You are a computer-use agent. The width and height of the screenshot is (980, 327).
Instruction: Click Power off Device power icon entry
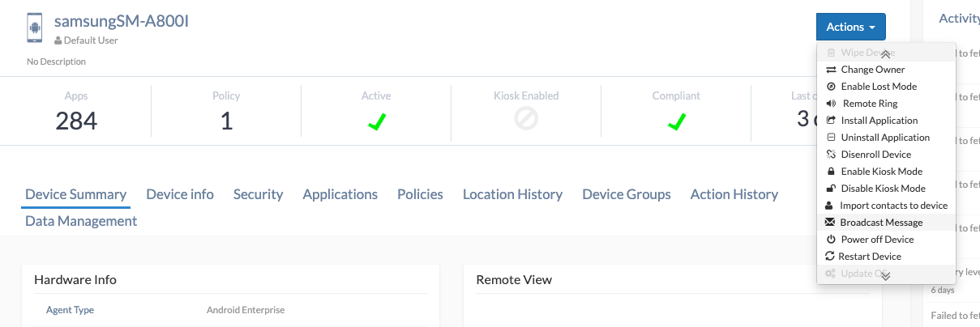pyautogui.click(x=887, y=240)
